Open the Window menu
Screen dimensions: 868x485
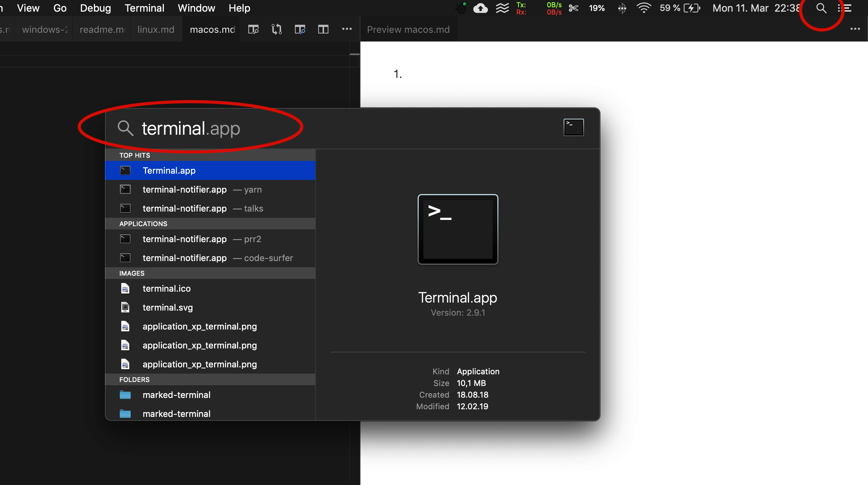click(196, 8)
